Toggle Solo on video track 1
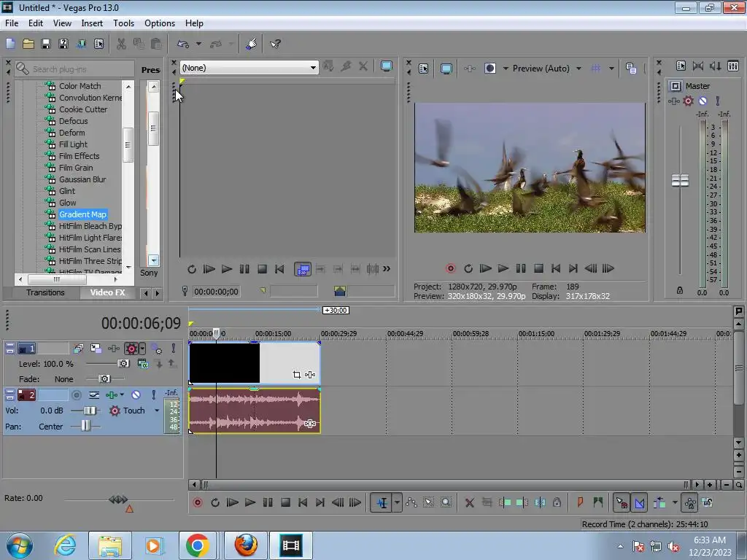Screen dimensions: 747x560 tap(174, 349)
